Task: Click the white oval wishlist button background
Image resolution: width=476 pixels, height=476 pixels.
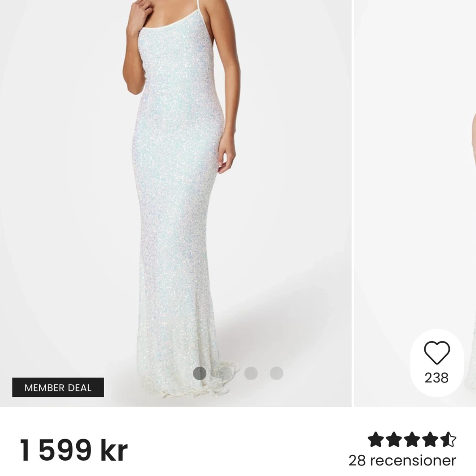Action: point(437,363)
